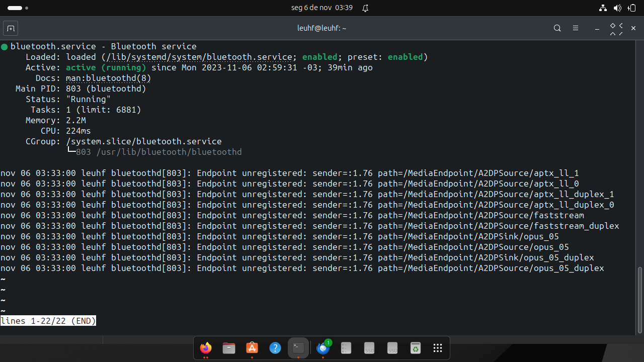Click 'preset: enabled' in the Loaded line
Viewport: 644px width, 362px height.
385,57
